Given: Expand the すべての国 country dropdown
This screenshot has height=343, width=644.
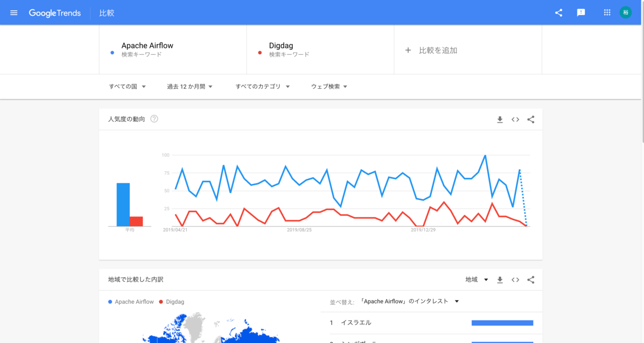Looking at the screenshot, I should click(x=128, y=86).
